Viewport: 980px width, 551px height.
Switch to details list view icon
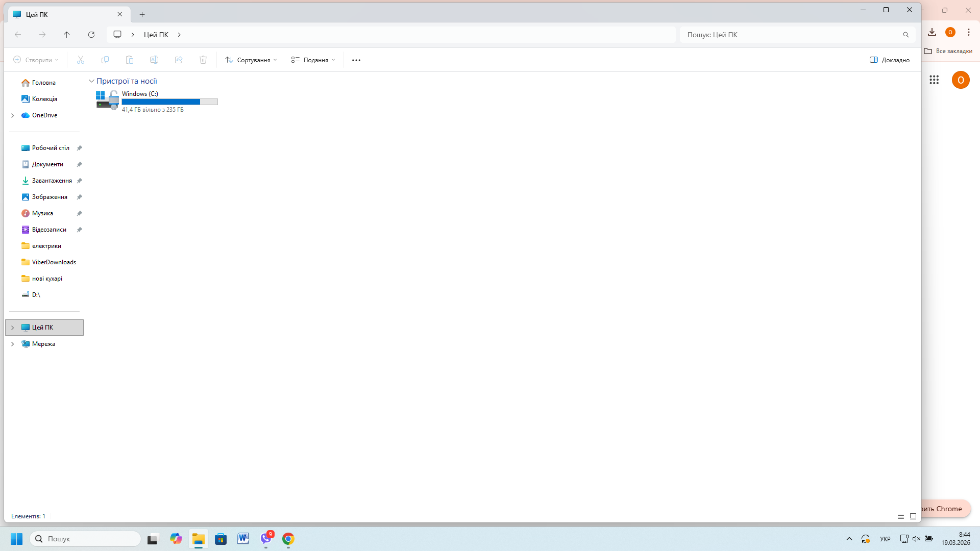901,516
